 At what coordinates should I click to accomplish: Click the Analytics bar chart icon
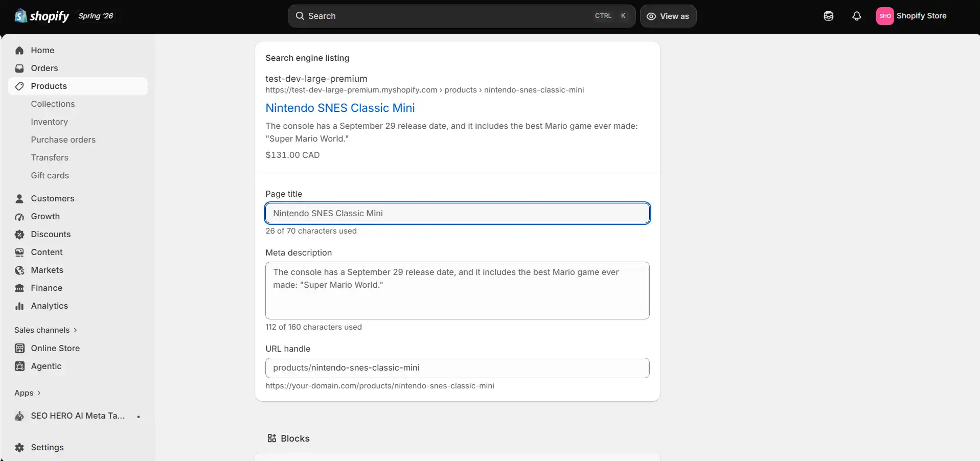[19, 306]
